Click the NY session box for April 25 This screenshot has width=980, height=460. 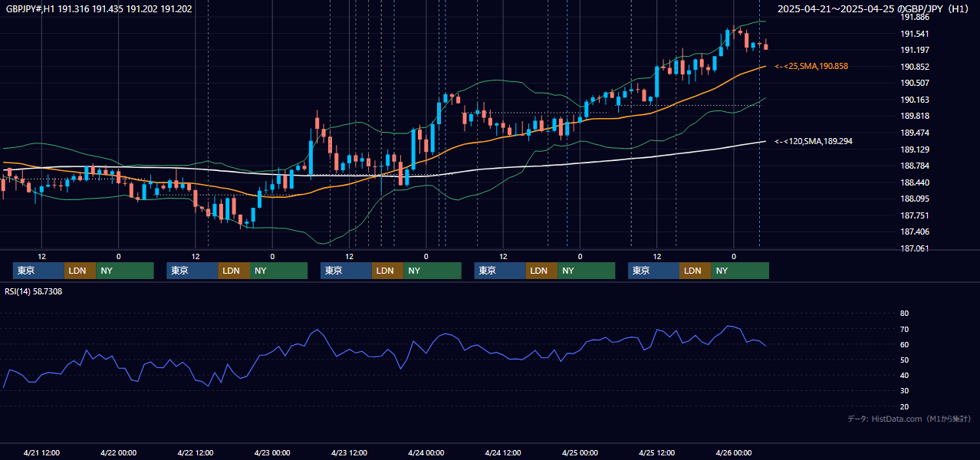click(740, 271)
